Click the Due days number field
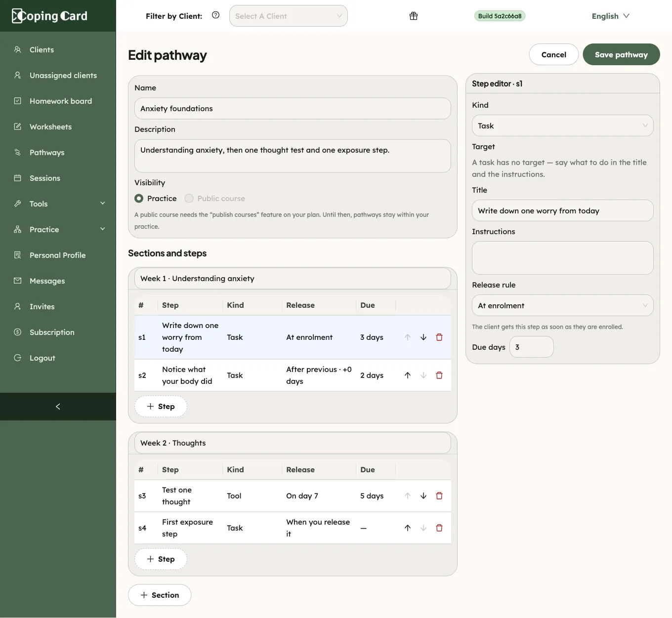Screen dimensions: 672x618 [531, 347]
